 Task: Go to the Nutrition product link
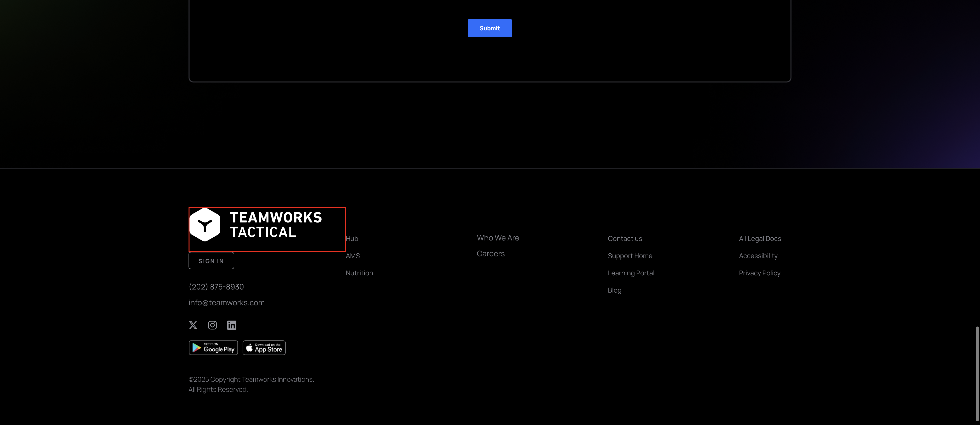coord(359,273)
